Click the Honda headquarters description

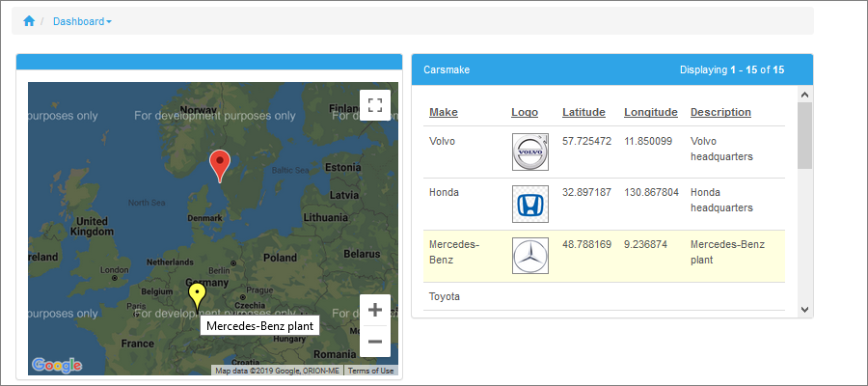coord(721,201)
